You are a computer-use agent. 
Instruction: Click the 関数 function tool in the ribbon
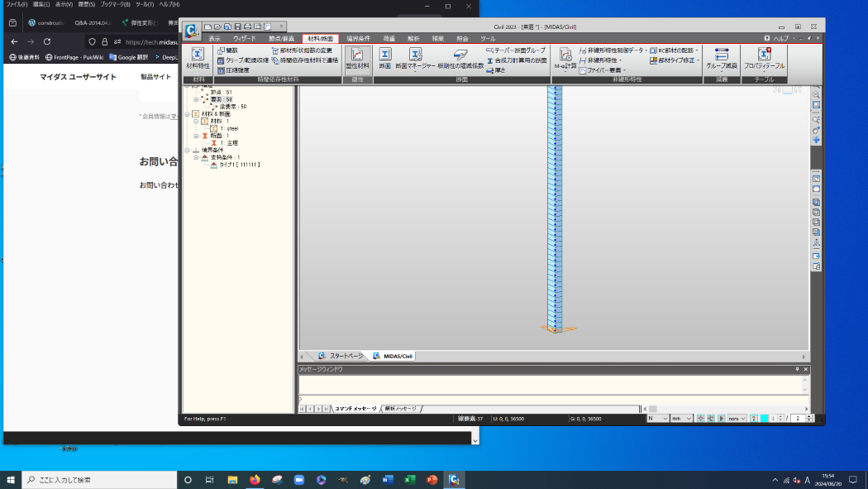click(x=227, y=50)
